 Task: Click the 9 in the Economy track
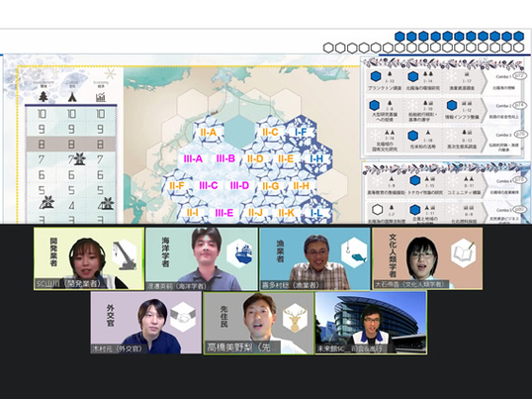point(101,129)
